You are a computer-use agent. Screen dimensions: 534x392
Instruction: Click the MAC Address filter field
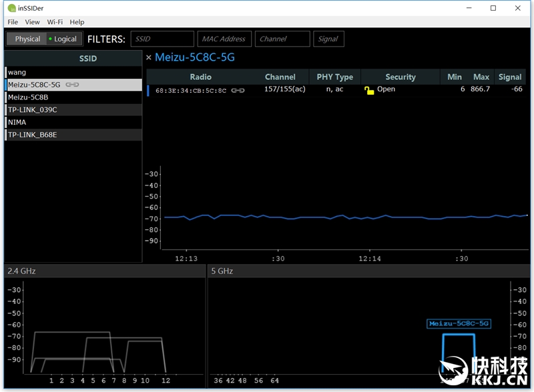[x=224, y=39]
